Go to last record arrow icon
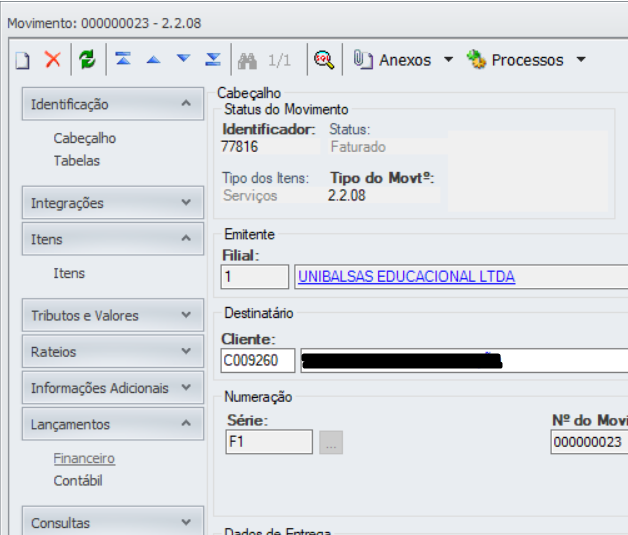628x535 pixels. 213,60
